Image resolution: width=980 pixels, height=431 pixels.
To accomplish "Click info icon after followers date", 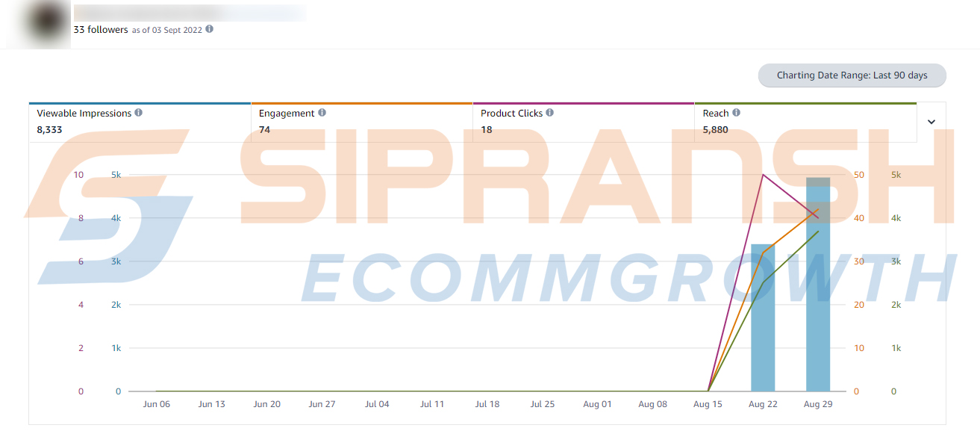I will (210, 29).
